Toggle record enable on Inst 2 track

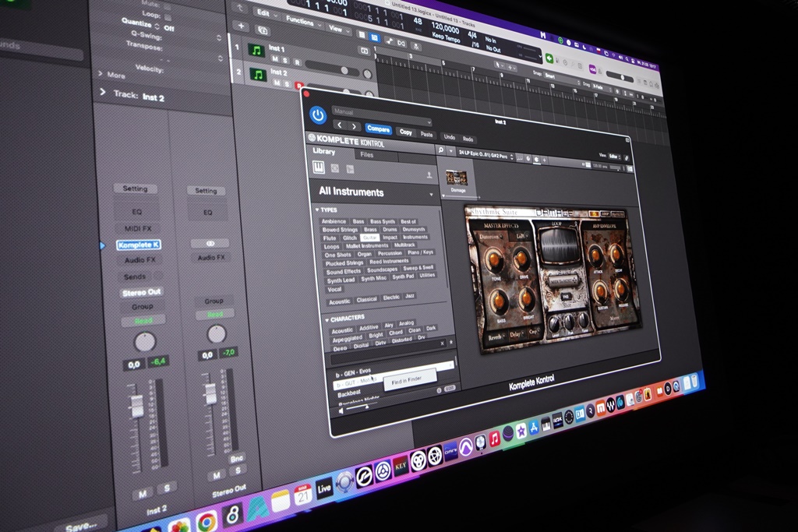coord(298,86)
